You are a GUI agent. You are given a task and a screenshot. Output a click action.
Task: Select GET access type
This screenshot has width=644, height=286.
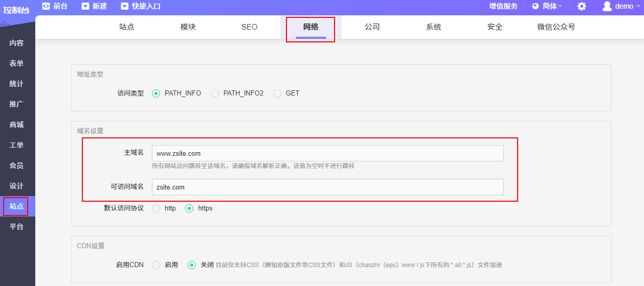click(x=277, y=93)
